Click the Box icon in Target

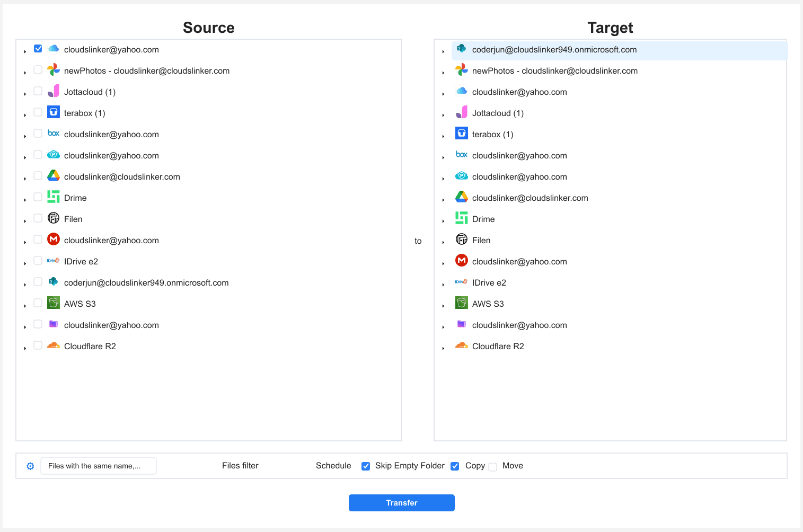pos(462,154)
